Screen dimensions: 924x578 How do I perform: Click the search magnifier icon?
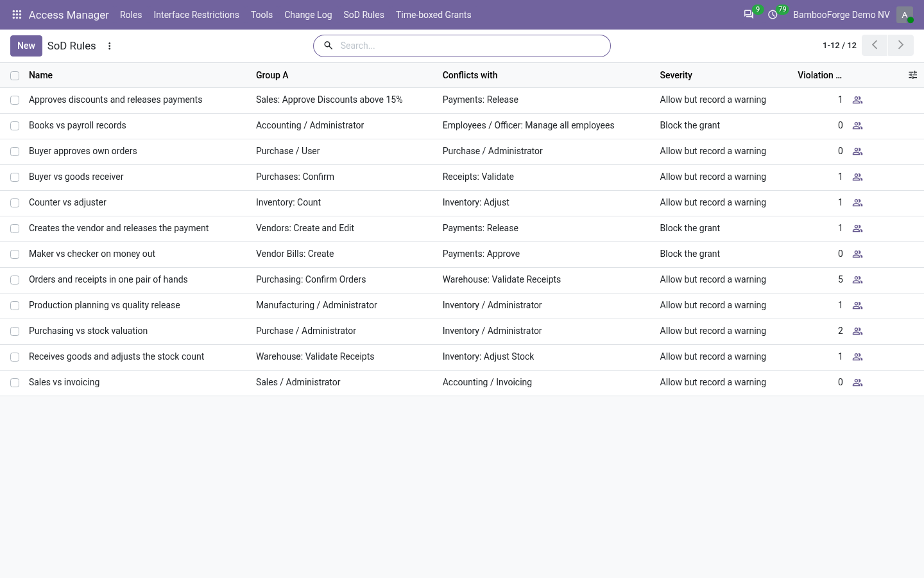[x=328, y=46]
